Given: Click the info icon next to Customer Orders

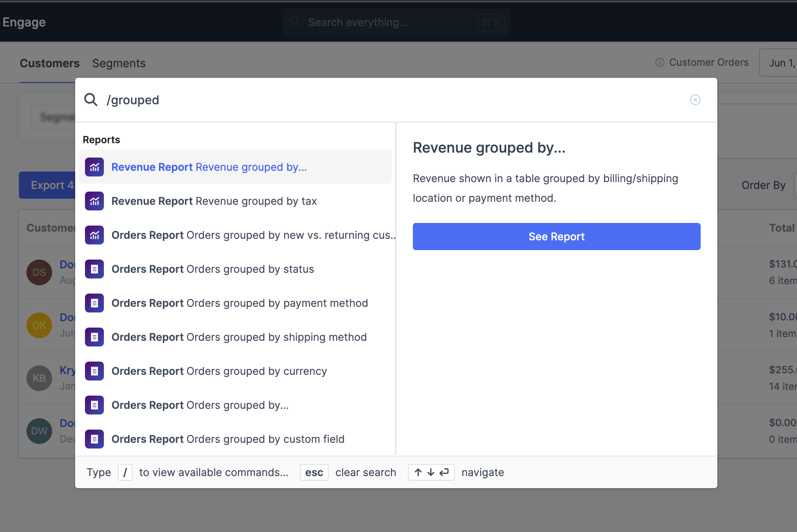Looking at the screenshot, I should coord(660,62).
